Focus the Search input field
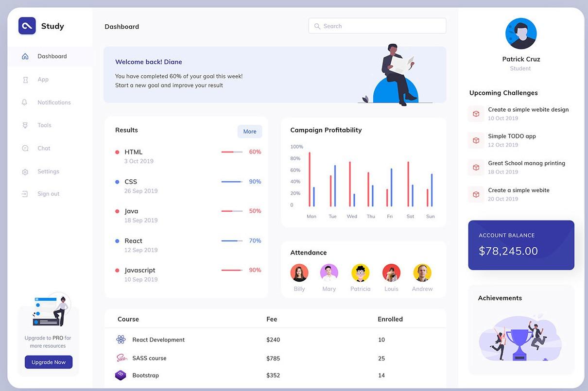Viewport: 588px width, 391px height. point(378,26)
